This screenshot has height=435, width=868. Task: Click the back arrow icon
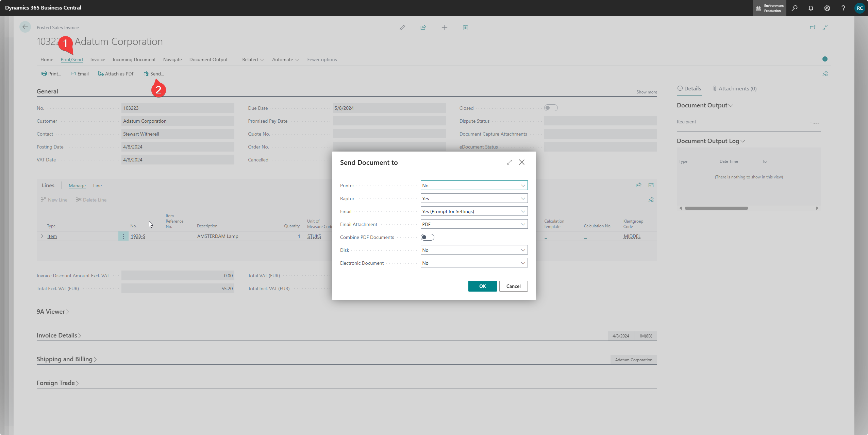[x=25, y=27]
